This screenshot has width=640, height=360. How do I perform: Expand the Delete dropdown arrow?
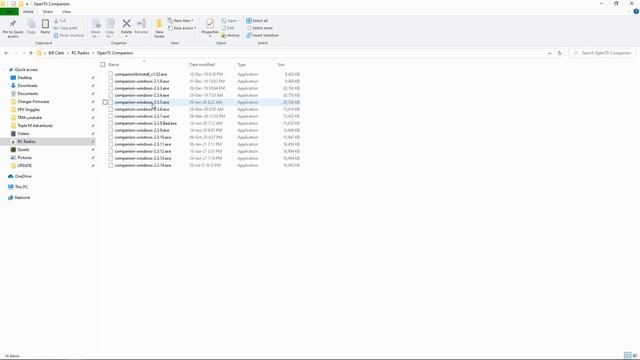127,36
